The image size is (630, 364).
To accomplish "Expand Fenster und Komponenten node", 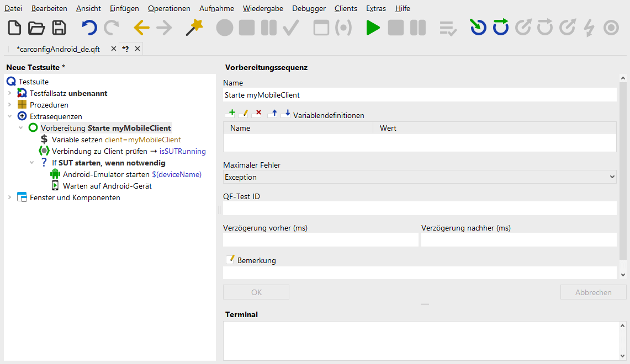I will (x=9, y=197).
